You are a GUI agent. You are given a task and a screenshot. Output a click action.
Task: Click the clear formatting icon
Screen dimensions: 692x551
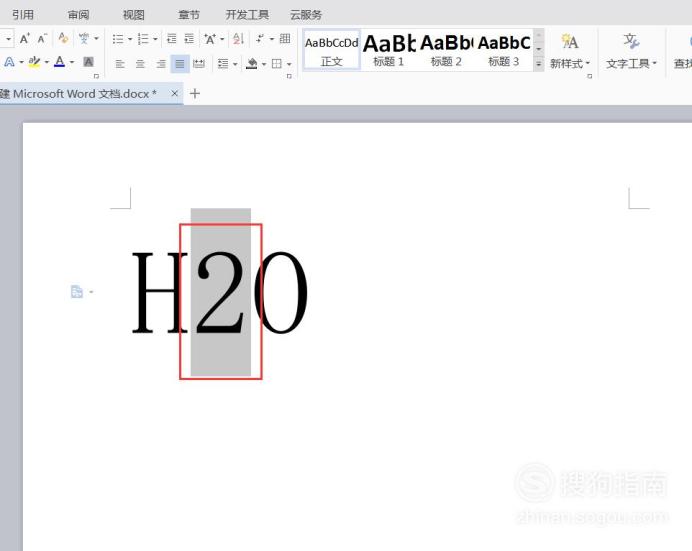pyautogui.click(x=64, y=38)
